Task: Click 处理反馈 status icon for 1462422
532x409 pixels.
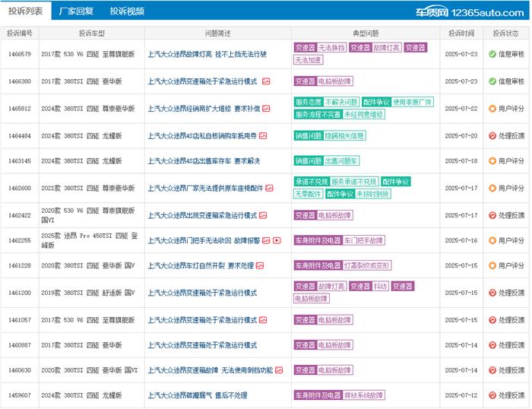Action: 492,216
